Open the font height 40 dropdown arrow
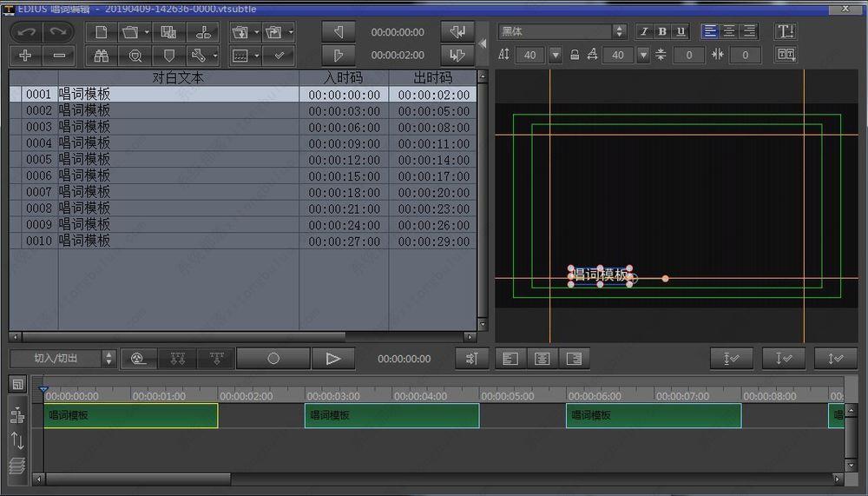 556,55
